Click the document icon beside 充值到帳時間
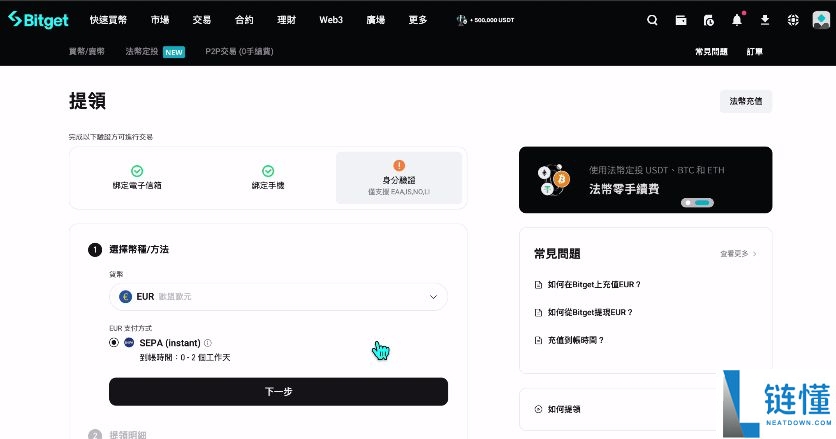This screenshot has height=439, width=836. (x=538, y=340)
